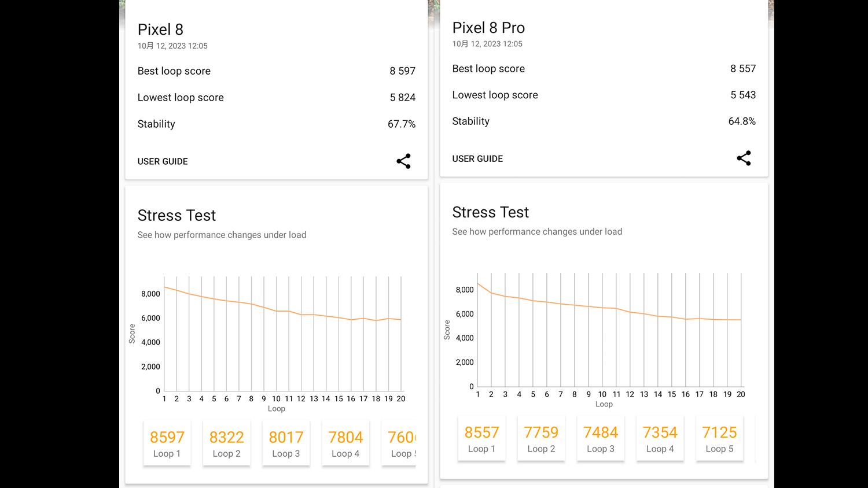Click the Pixel 8 Stability 67.7% row
868x488 pixels.
coord(276,124)
